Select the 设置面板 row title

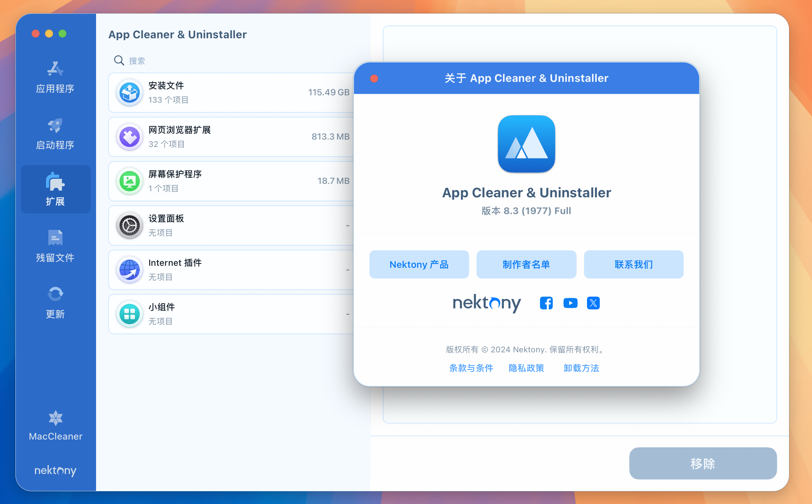166,218
